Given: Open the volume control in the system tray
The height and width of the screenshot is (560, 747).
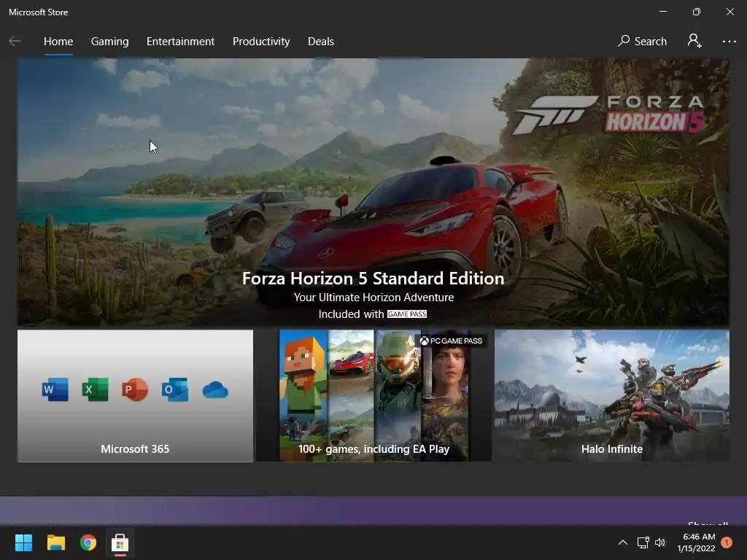Looking at the screenshot, I should click(x=659, y=542).
